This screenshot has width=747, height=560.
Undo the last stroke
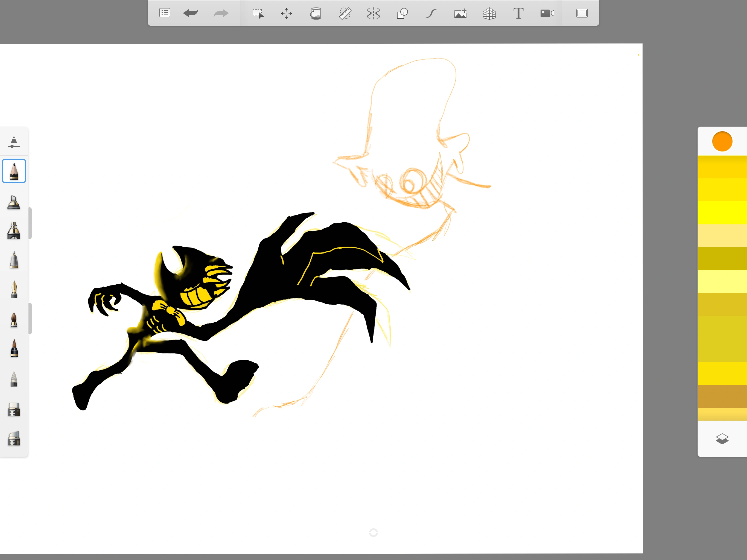[191, 13]
